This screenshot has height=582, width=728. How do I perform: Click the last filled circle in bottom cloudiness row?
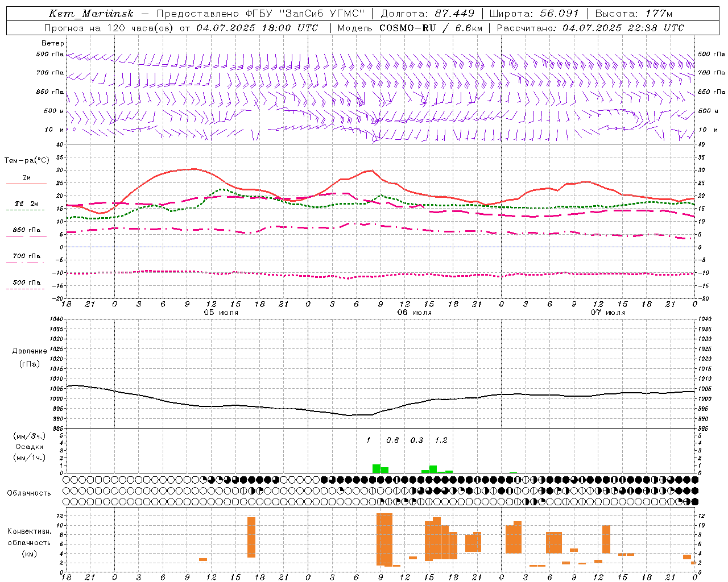(694, 501)
